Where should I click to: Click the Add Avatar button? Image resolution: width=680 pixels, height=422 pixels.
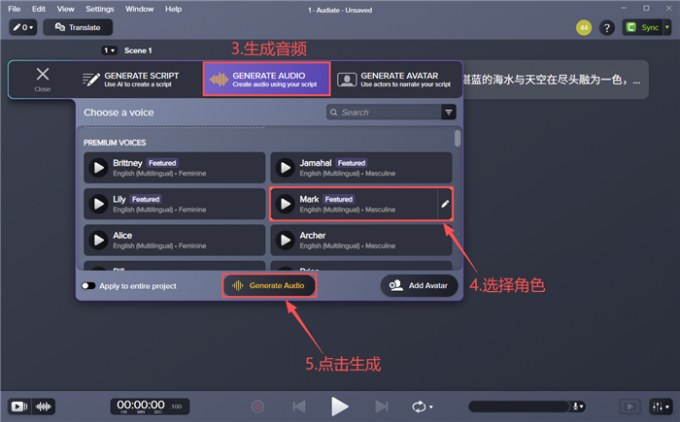tap(419, 285)
